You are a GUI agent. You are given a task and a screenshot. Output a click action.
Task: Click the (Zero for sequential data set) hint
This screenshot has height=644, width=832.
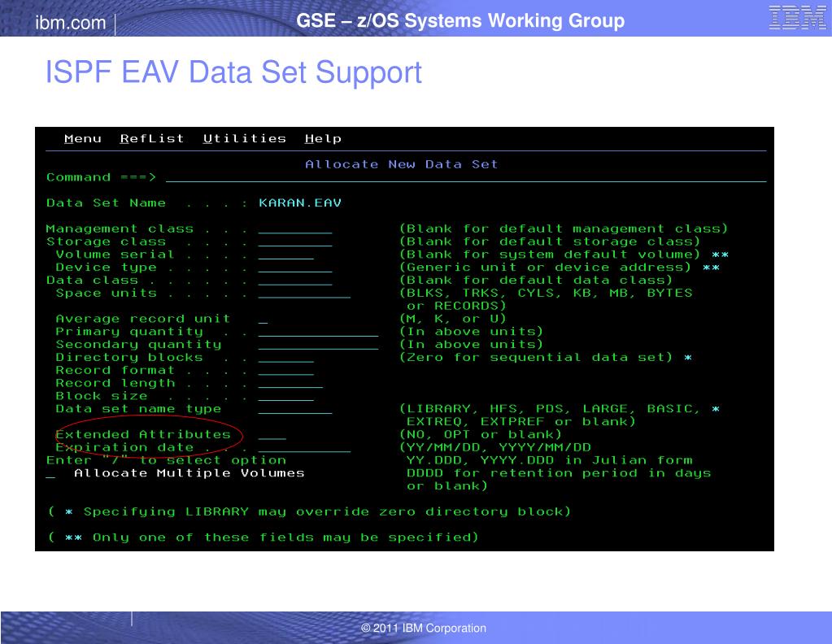coord(536,358)
